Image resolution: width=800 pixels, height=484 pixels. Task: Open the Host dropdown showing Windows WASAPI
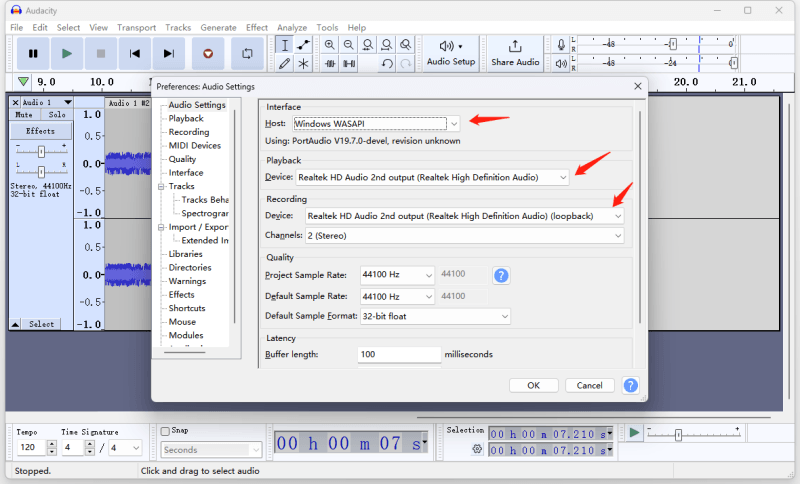pyautogui.click(x=377, y=123)
